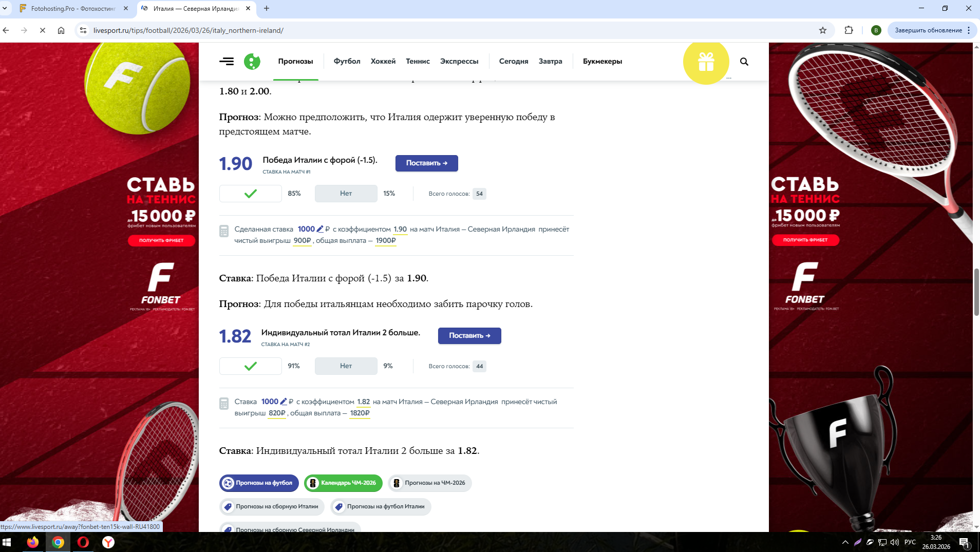Vote Нет on the handicap (-1.5) bet
The height and width of the screenshot is (552, 980).
(346, 194)
